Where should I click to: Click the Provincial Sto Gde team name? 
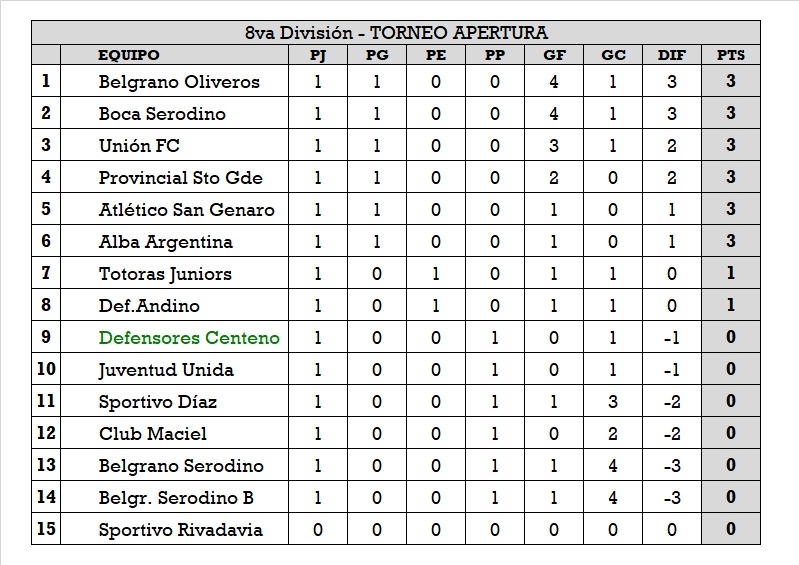pos(181,178)
